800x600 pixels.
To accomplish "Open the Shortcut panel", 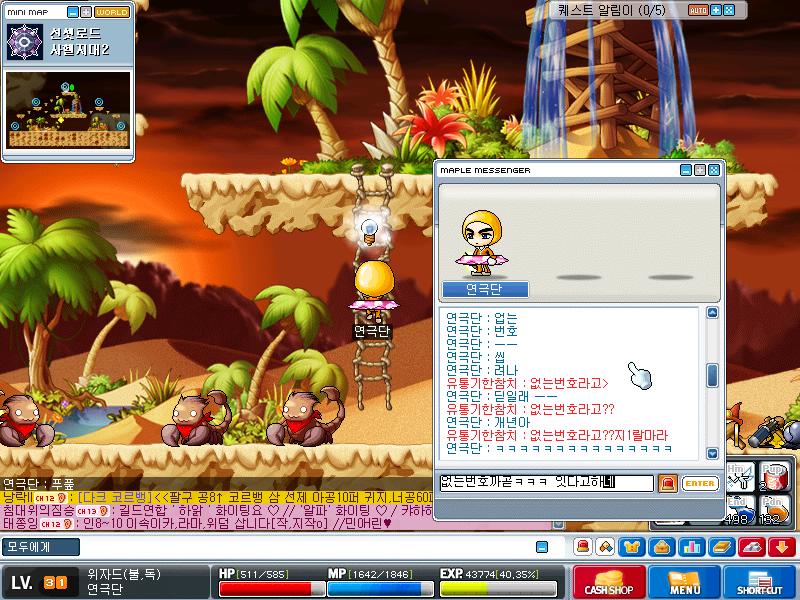I will click(x=759, y=582).
